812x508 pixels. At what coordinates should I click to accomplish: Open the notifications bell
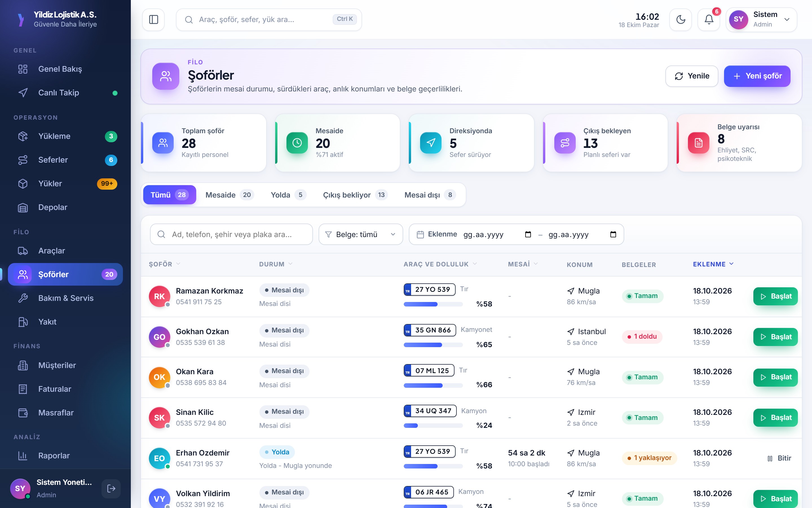[709, 19]
